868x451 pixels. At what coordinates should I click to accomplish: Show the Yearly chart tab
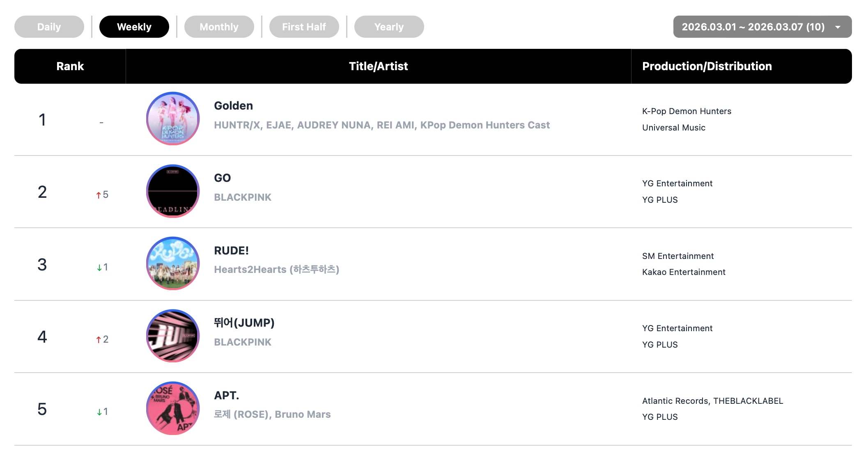coord(389,27)
